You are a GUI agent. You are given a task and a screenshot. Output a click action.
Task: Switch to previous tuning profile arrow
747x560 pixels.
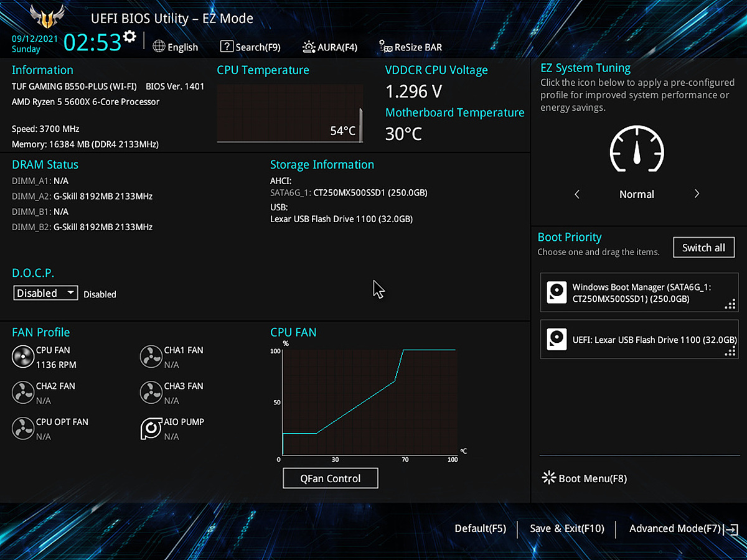pyautogui.click(x=577, y=194)
